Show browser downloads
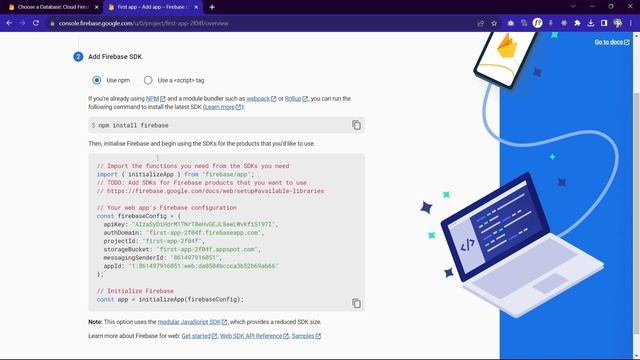The width and height of the screenshot is (640, 360). 591,23
